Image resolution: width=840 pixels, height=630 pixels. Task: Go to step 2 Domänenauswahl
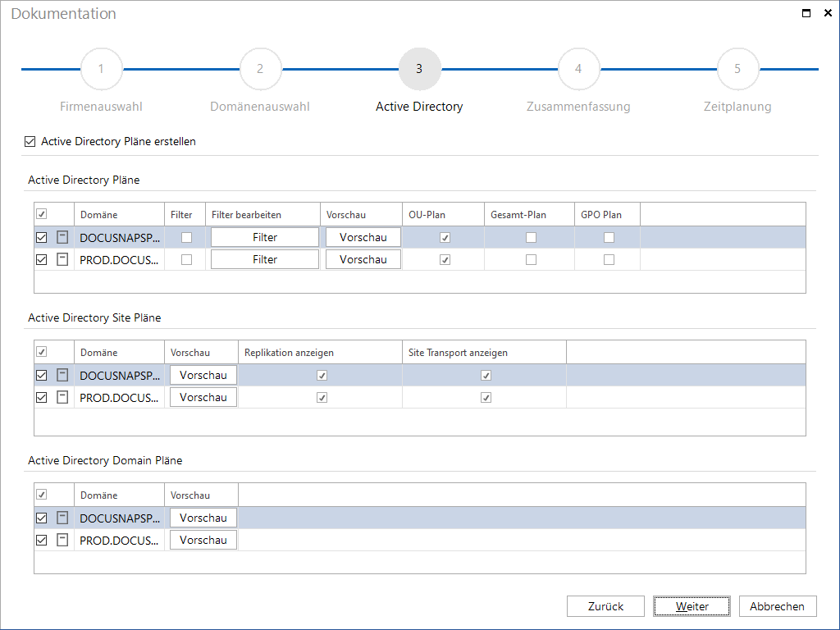click(x=260, y=69)
